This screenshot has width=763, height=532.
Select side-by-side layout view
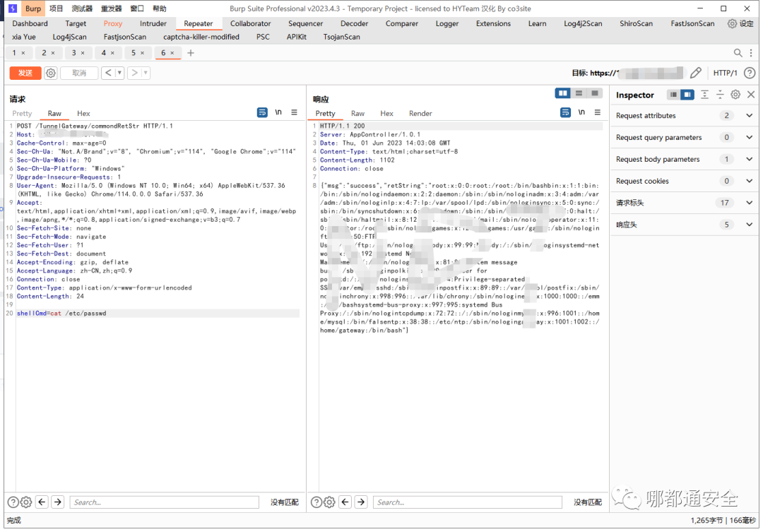[x=563, y=93]
